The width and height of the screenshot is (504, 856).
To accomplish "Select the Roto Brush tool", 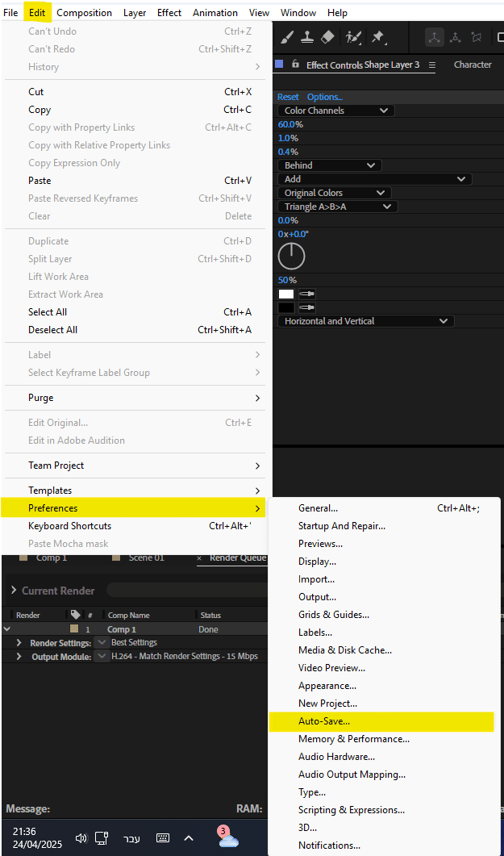I will coord(352,37).
